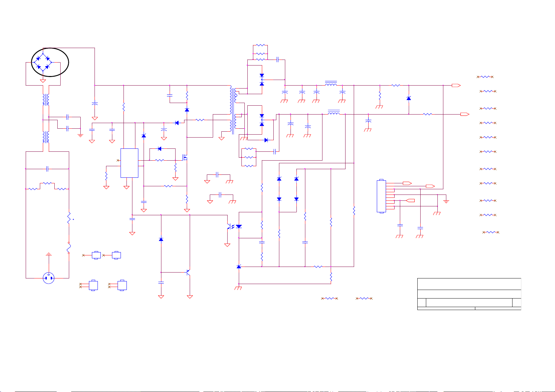Select the inductor on the second output rail
The height and width of the screenshot is (392, 555).
pyautogui.click(x=334, y=113)
